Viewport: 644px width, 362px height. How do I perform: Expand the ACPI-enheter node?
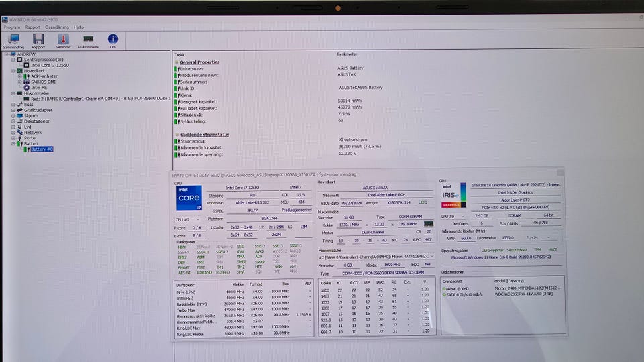tap(19, 76)
